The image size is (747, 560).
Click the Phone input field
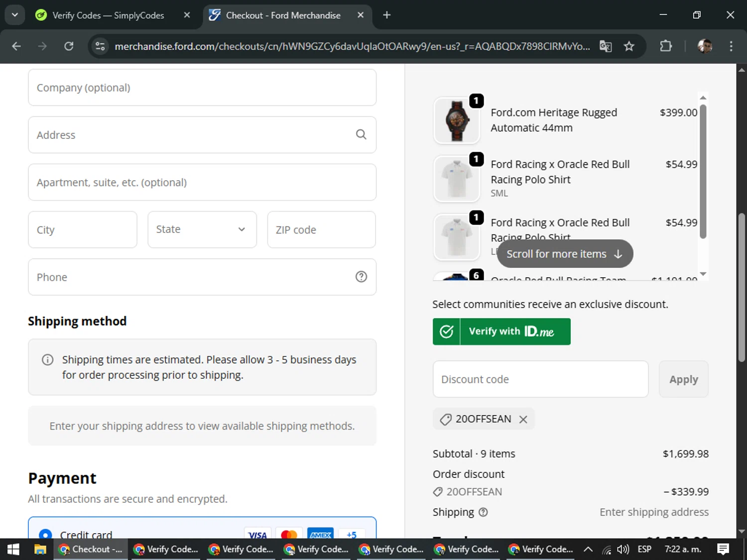coord(202,277)
